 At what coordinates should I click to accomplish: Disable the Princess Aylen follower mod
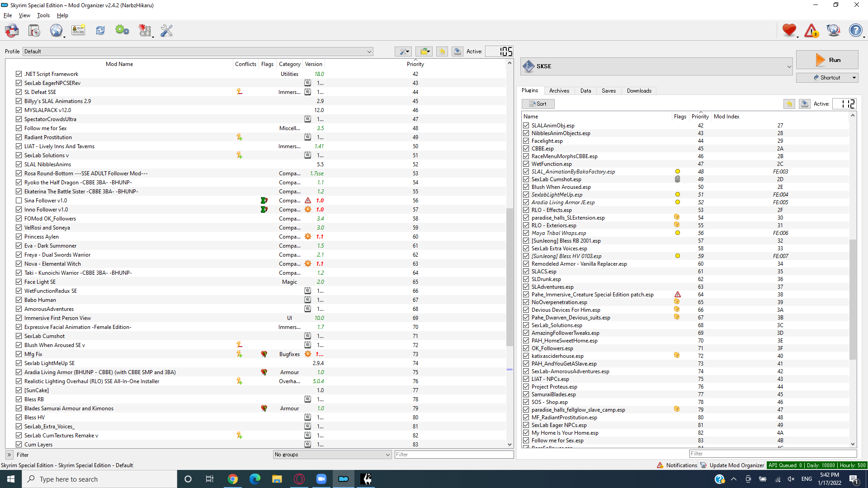(19, 236)
